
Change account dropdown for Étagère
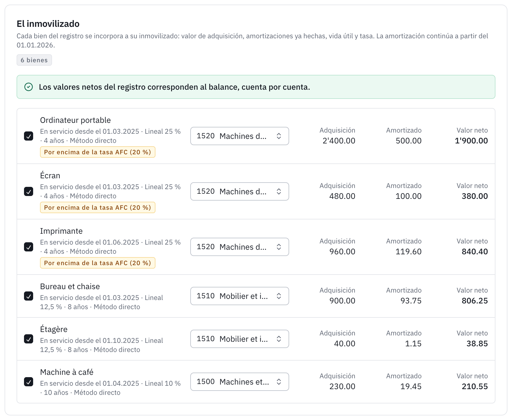coord(239,339)
